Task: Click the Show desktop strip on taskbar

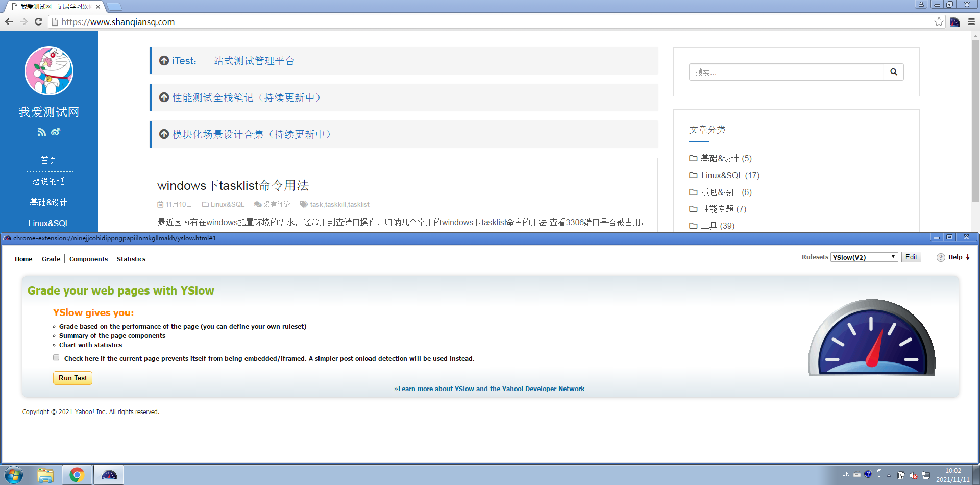Action: pos(976,475)
